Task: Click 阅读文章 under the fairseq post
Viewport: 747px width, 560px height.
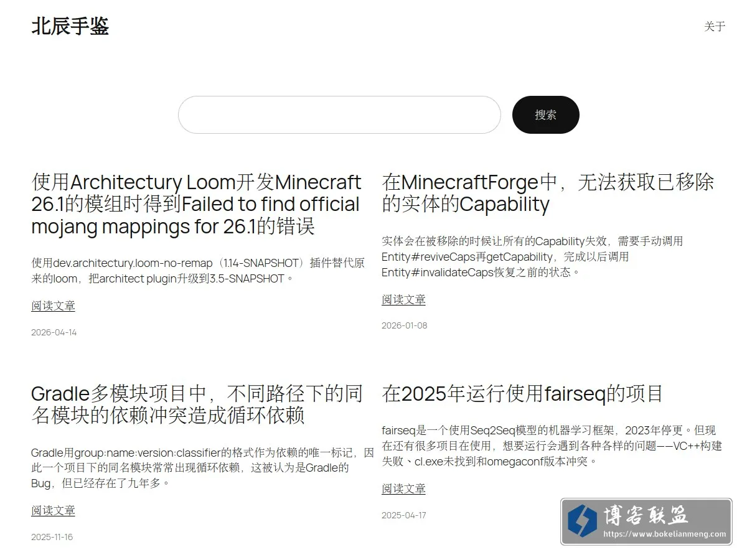Action: click(403, 488)
